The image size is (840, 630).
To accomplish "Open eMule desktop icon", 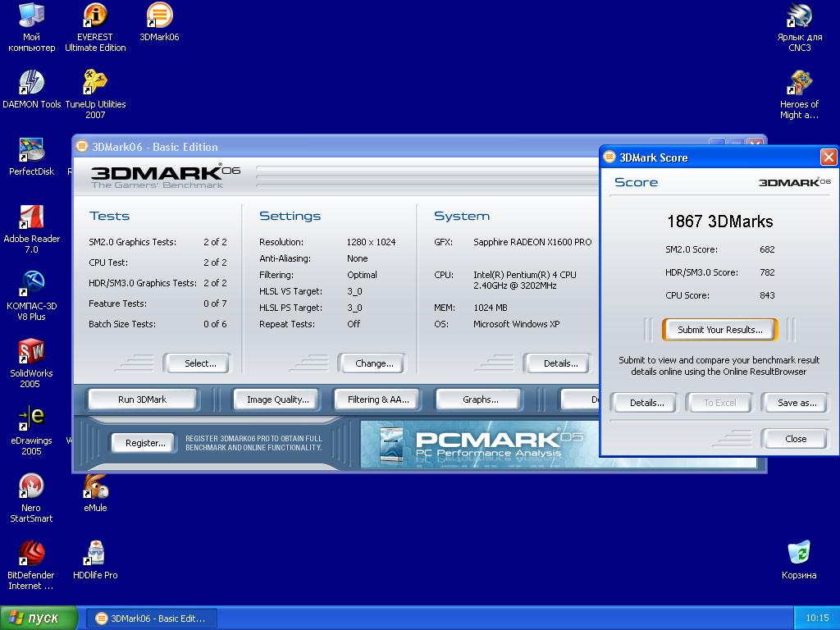I will coord(95,486).
